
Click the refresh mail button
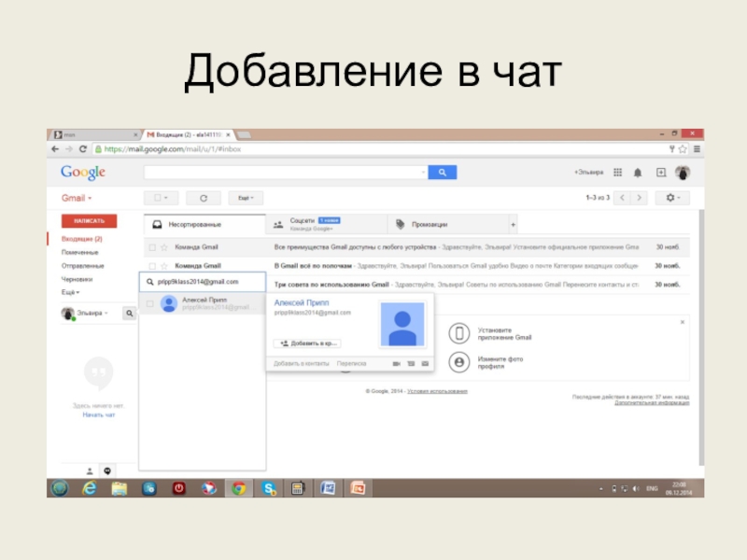pos(204,198)
